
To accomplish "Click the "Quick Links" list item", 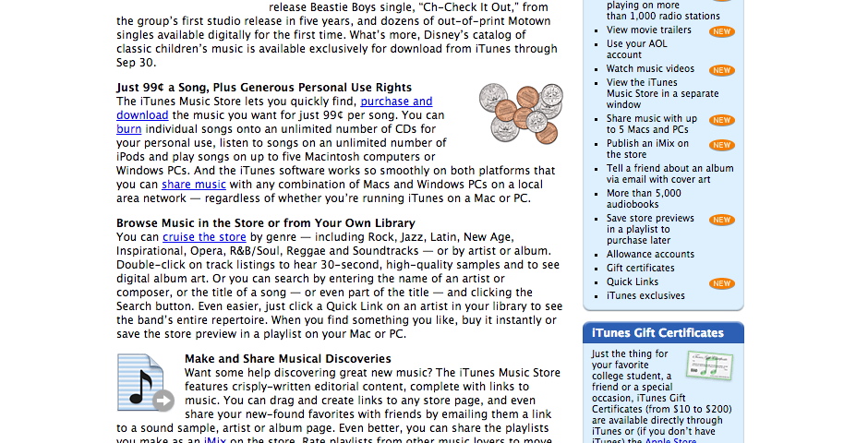I will (633, 281).
